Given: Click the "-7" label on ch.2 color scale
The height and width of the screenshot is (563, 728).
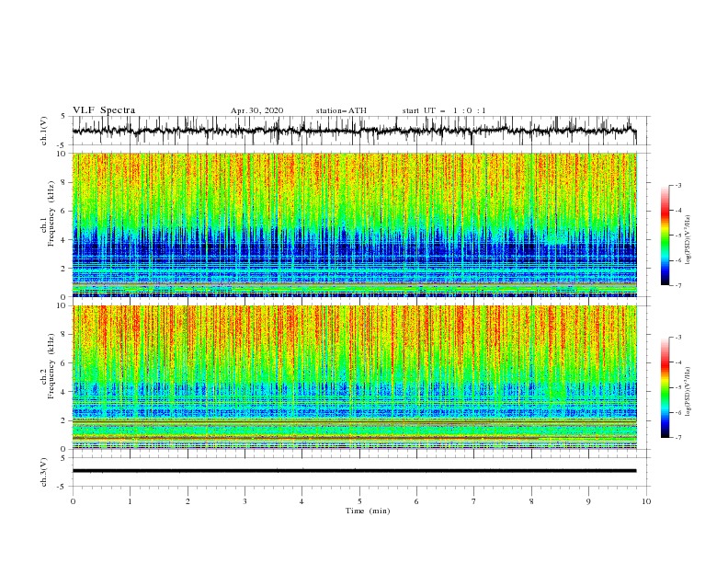Looking at the screenshot, I should pyautogui.click(x=677, y=438).
